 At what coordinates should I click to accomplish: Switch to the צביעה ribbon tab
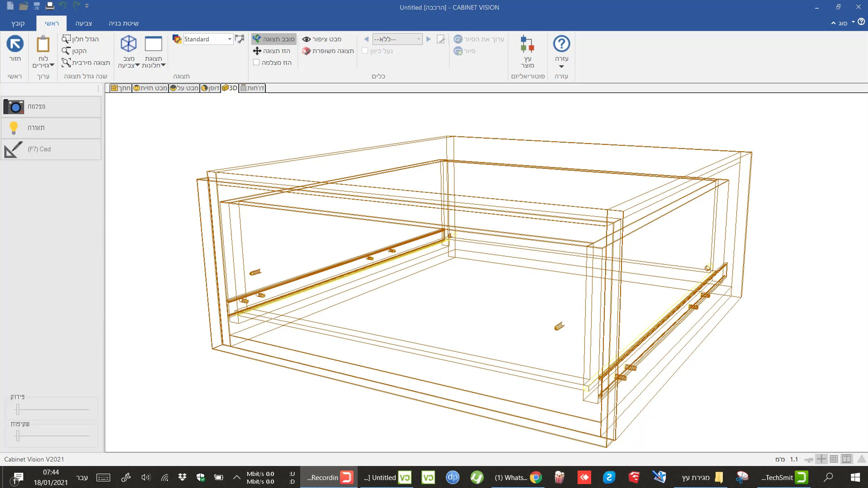click(x=84, y=23)
